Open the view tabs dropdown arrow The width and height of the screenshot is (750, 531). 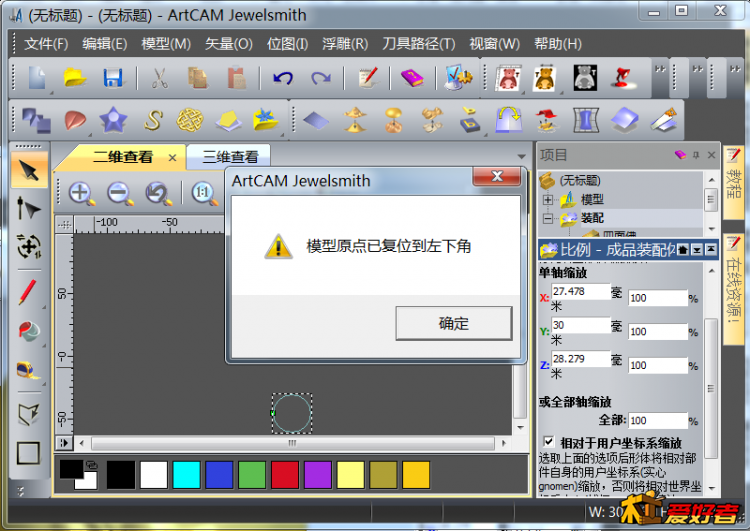[521, 156]
